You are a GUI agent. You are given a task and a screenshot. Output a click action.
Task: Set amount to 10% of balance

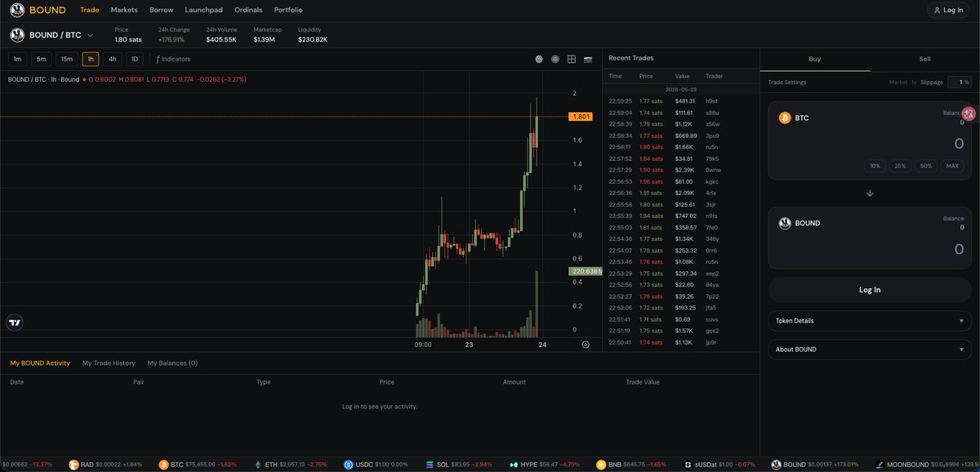pyautogui.click(x=875, y=166)
